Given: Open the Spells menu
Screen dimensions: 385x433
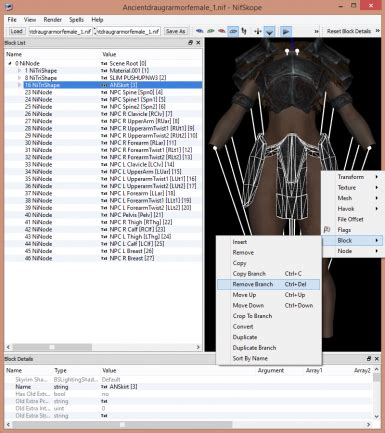Looking at the screenshot, I should 76,20.
